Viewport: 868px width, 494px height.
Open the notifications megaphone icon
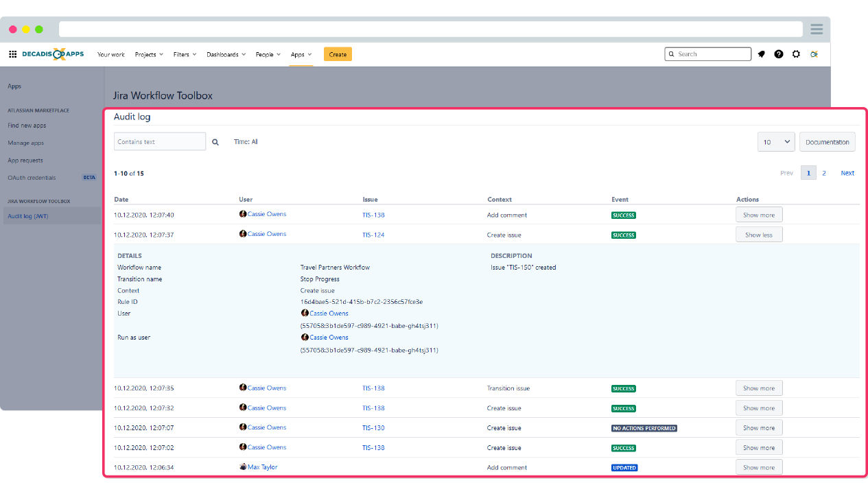(761, 54)
